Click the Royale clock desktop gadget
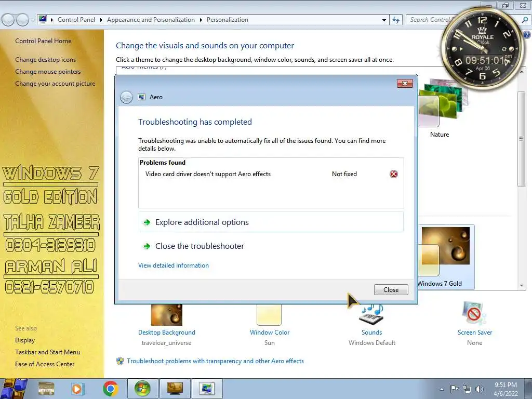 click(x=482, y=50)
